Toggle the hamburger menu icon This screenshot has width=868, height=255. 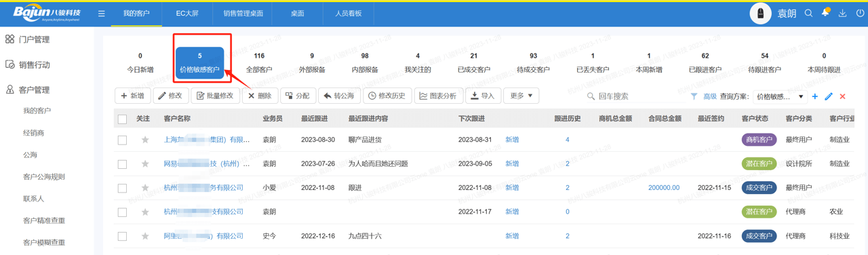[101, 14]
